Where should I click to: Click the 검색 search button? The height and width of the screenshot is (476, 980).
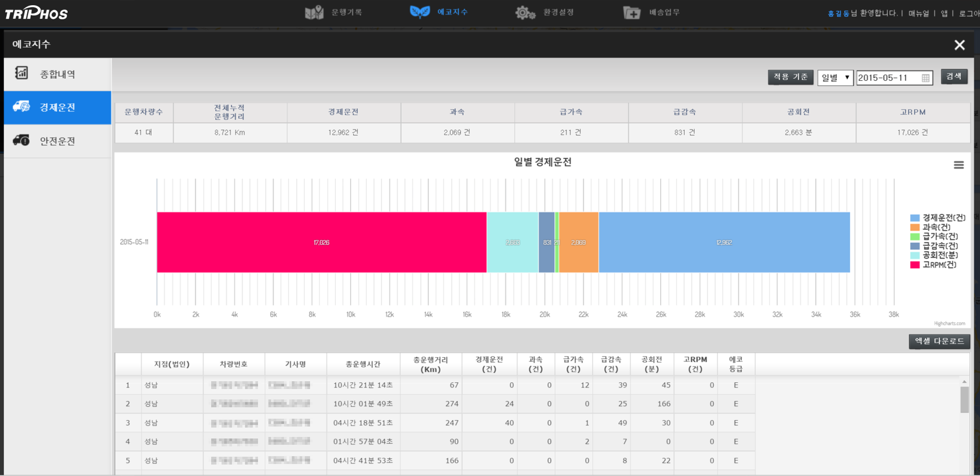point(953,77)
